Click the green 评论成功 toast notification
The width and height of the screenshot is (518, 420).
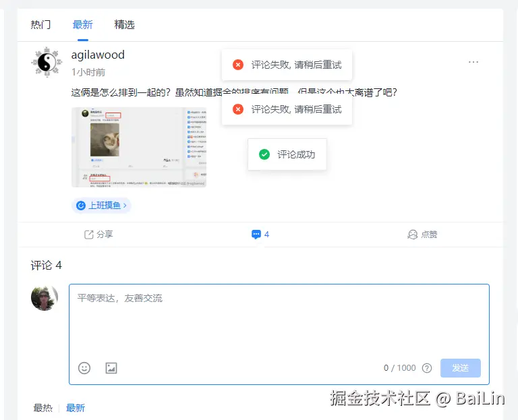287,154
